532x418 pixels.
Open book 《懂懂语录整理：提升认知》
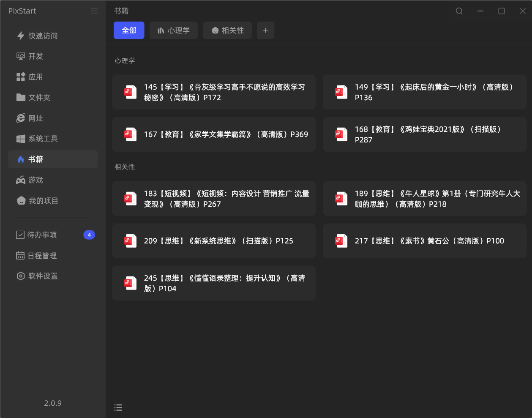point(214,283)
